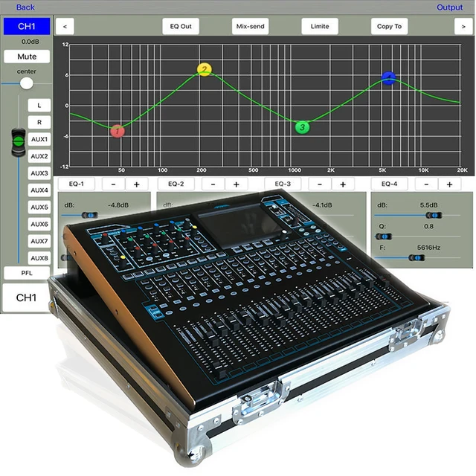Toggle AUX6 send routing
The height and width of the screenshot is (476, 476).
point(39,225)
